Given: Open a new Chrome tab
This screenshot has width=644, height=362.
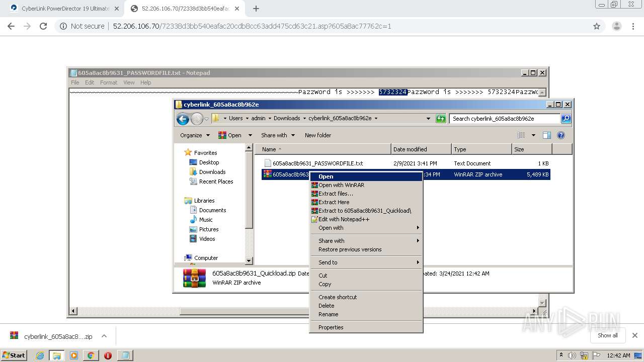Looking at the screenshot, I should [256, 9].
